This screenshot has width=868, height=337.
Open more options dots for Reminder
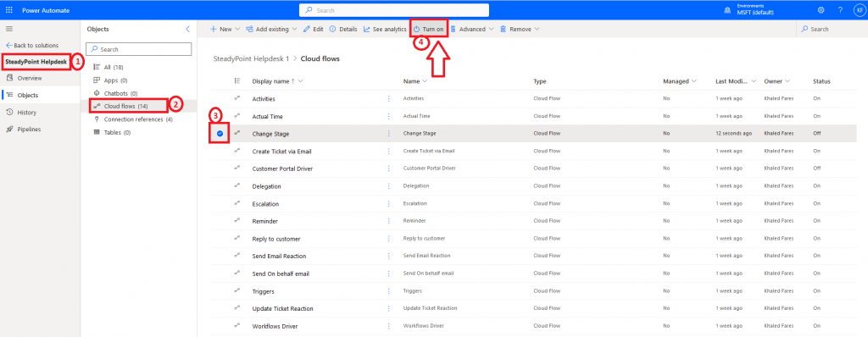coord(388,221)
